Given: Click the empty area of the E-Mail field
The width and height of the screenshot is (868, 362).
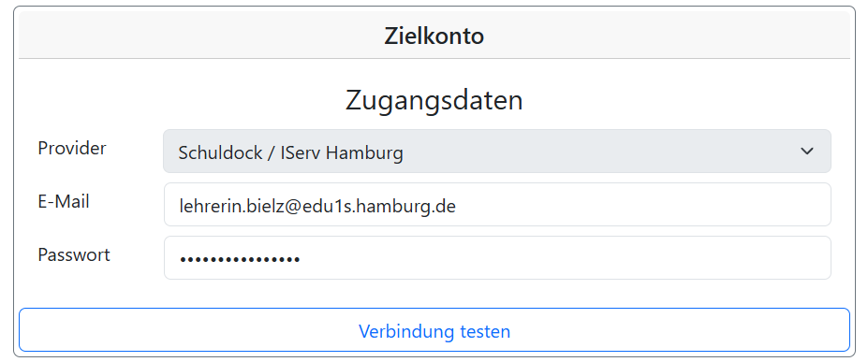Looking at the screenshot, I should point(642,205).
